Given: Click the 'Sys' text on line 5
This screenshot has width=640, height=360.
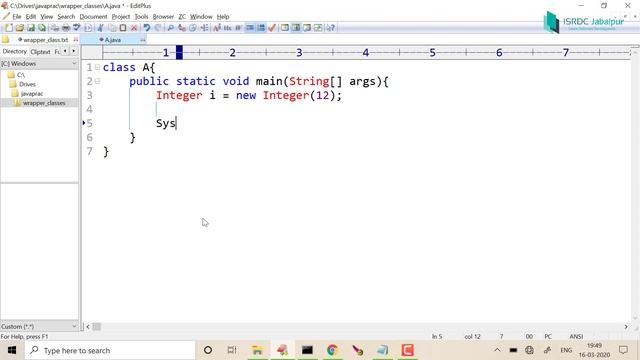Looking at the screenshot, I should (x=166, y=123).
